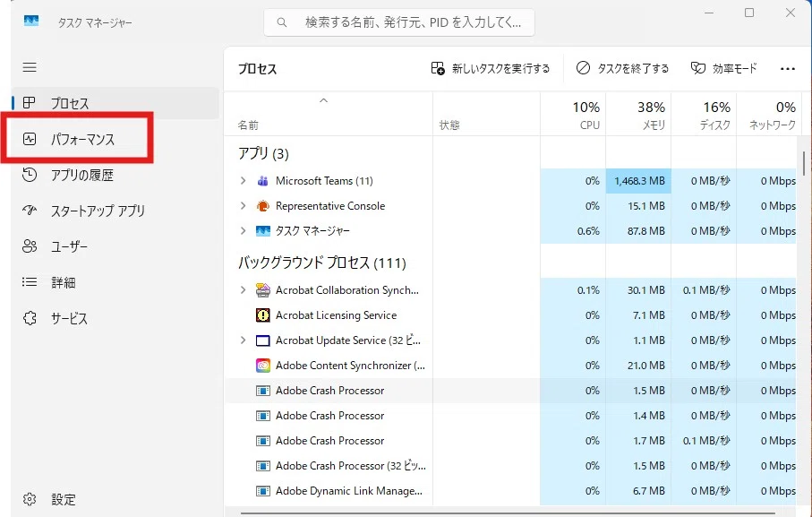Click the search magnifier icon
The height and width of the screenshot is (517, 812).
tap(282, 22)
